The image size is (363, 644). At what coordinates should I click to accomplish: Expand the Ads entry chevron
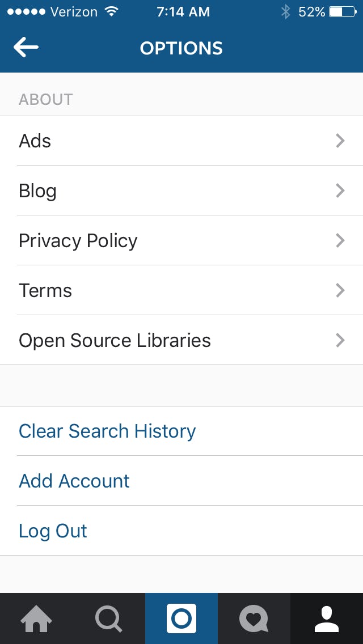tap(340, 141)
